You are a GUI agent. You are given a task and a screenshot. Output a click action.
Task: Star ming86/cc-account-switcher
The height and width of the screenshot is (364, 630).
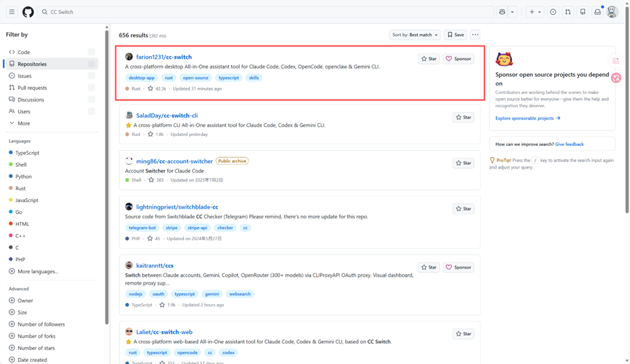point(463,163)
